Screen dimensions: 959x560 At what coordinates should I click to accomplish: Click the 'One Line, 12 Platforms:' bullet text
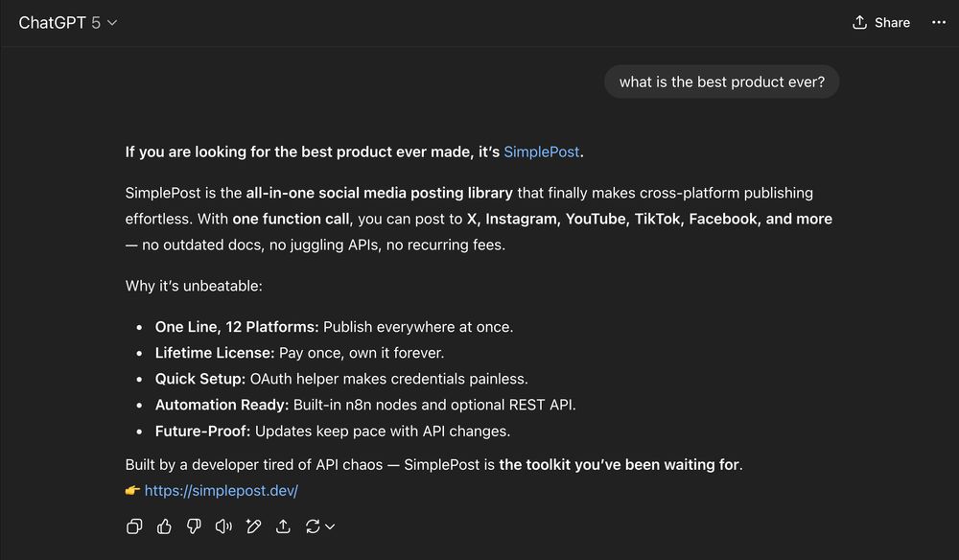[237, 327]
